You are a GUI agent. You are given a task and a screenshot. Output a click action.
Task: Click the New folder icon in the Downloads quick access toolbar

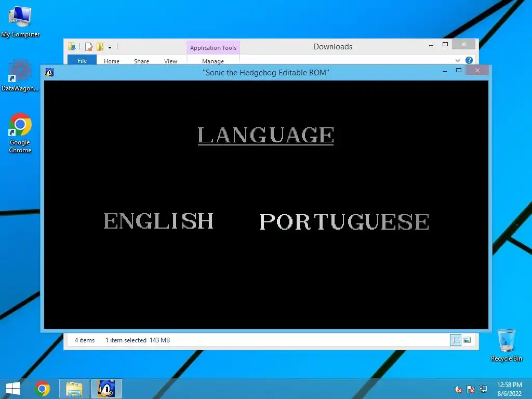tap(100, 47)
